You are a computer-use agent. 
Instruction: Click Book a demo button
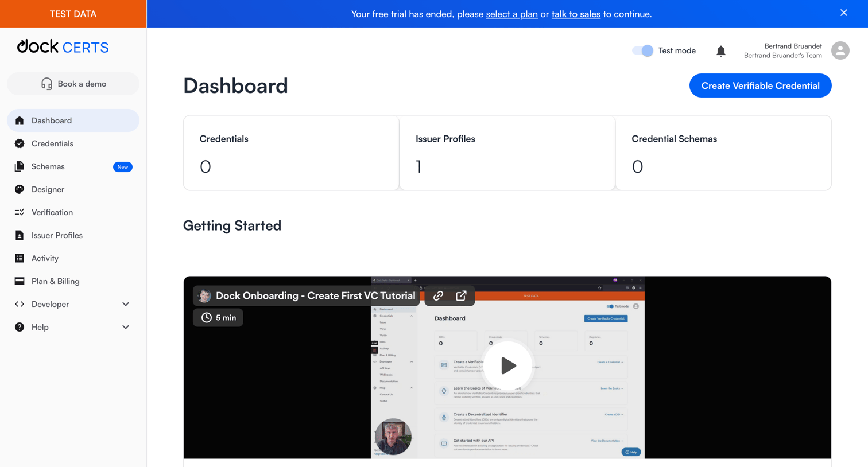tap(73, 84)
